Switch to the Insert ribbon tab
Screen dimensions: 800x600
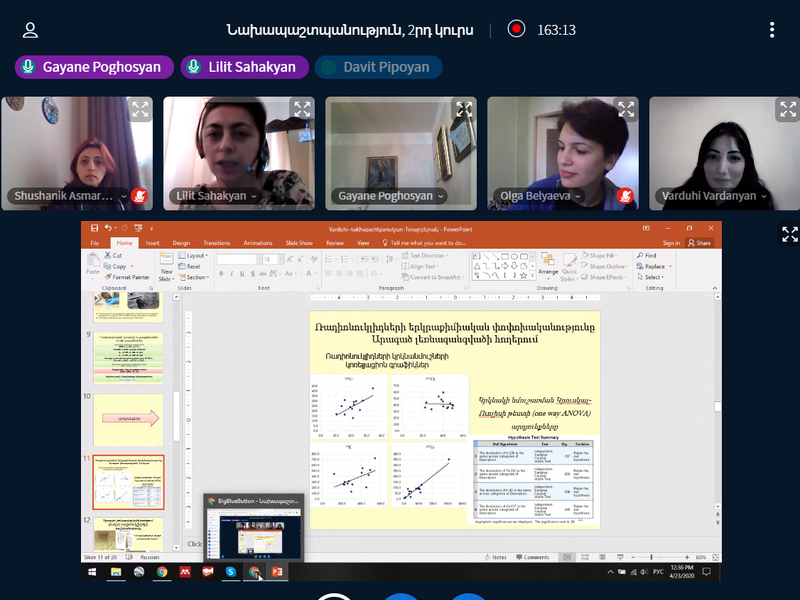(153, 243)
